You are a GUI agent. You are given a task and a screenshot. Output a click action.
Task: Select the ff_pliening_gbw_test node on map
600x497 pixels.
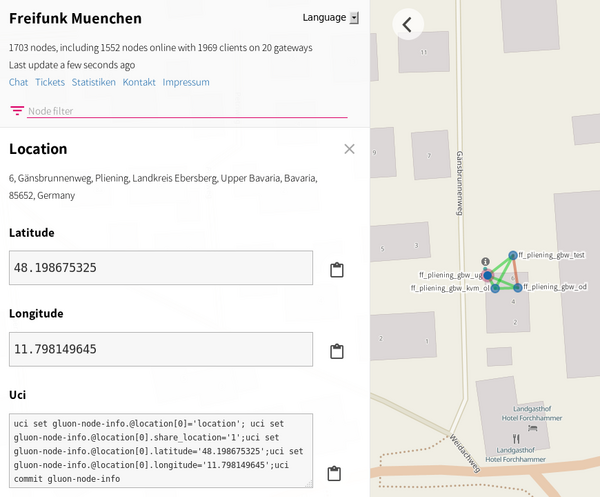pyautogui.click(x=512, y=256)
